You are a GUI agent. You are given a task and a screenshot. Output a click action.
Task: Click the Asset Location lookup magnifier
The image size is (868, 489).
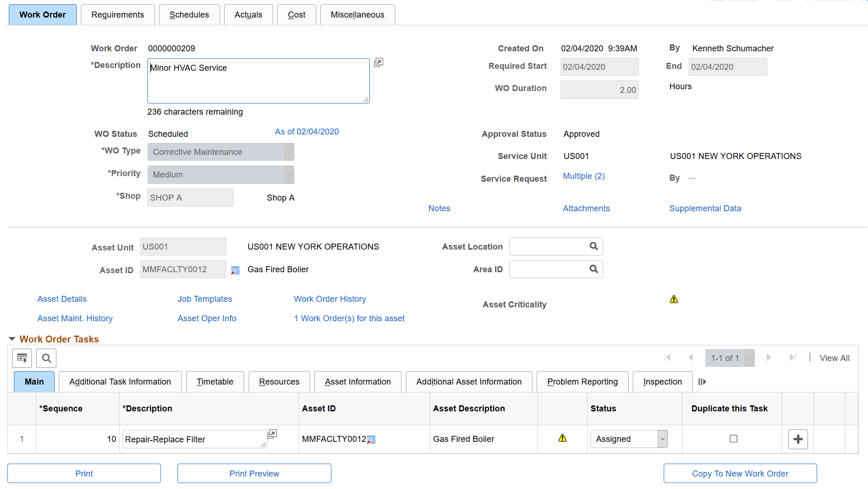[x=593, y=246]
